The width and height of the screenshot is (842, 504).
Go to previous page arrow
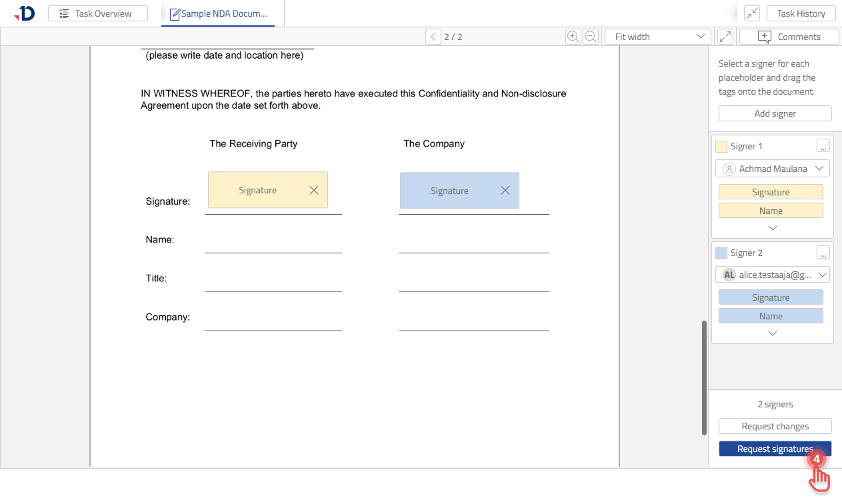pyautogui.click(x=433, y=37)
